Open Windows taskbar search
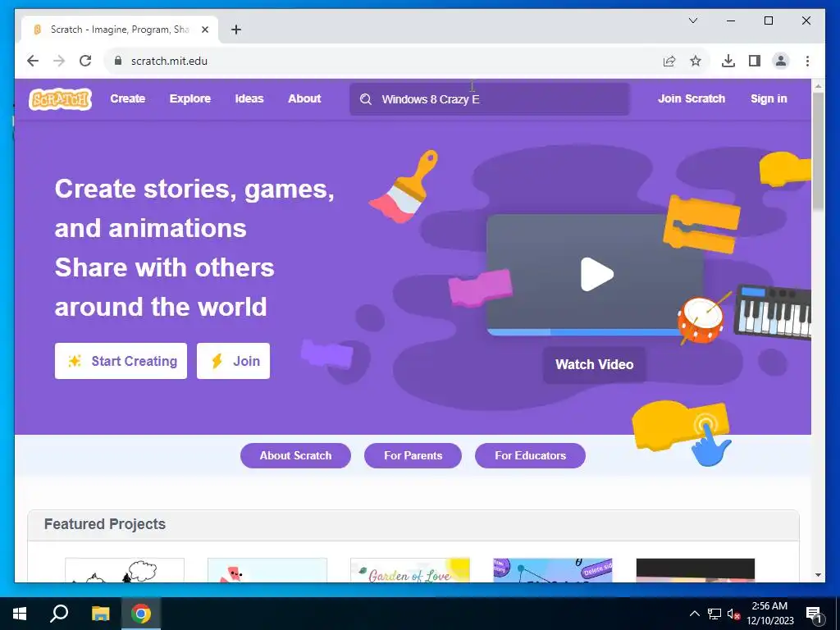840x630 pixels. [x=59, y=614]
